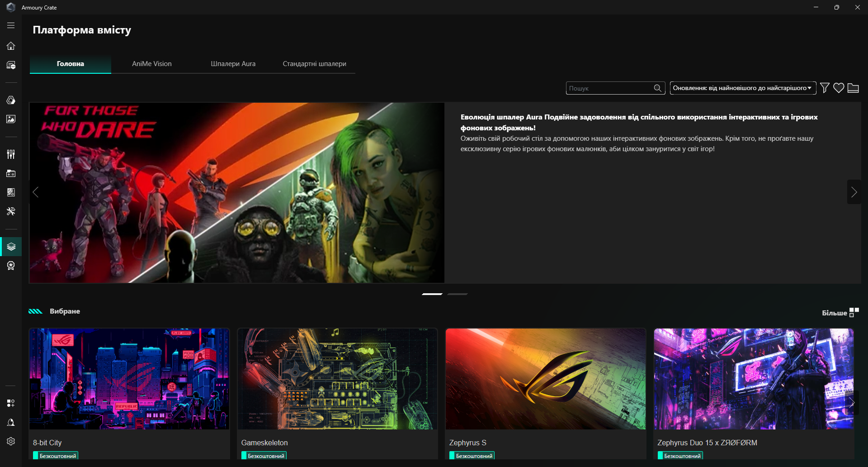Open the gamepad library icon in the sidebar
The width and height of the screenshot is (868, 467).
pos(11,173)
